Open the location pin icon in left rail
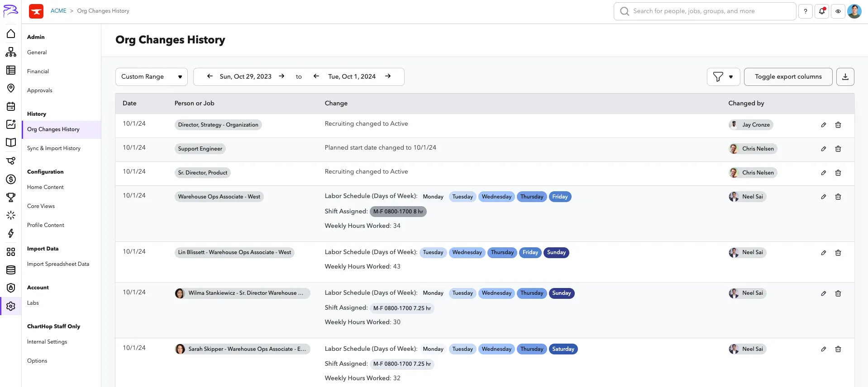The height and width of the screenshot is (387, 868). click(11, 88)
